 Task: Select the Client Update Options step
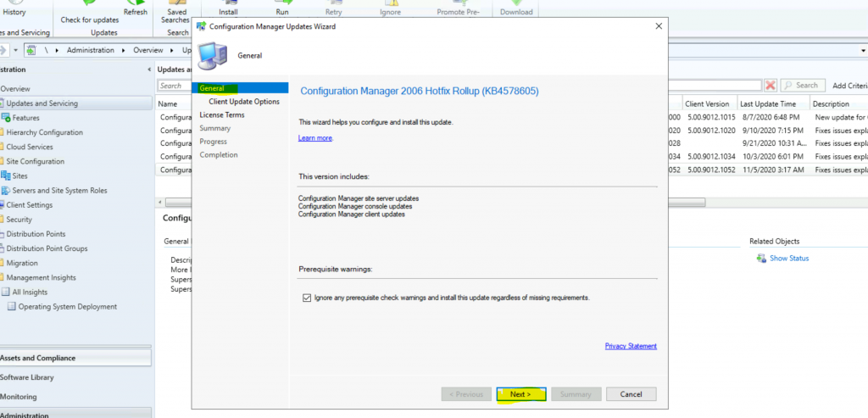244,102
